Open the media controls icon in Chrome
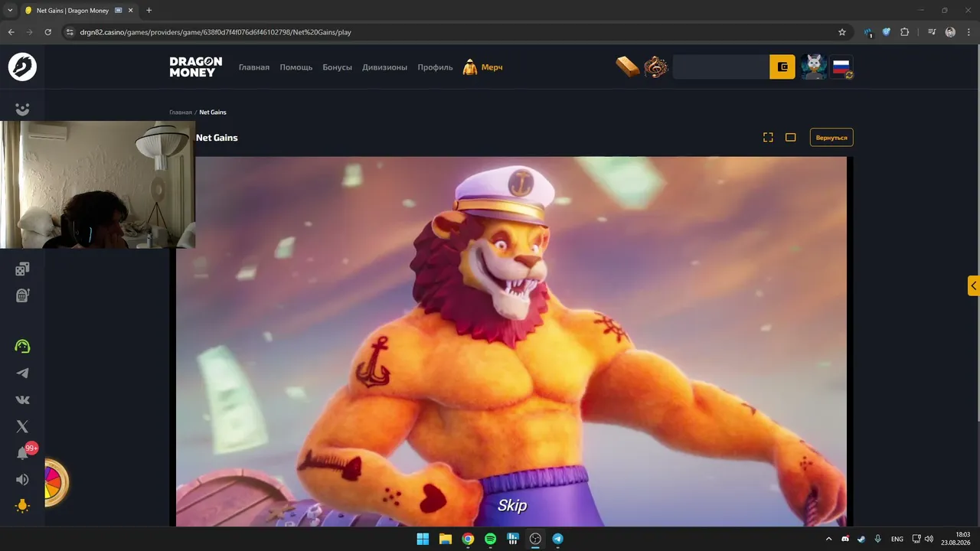The width and height of the screenshot is (980, 551). click(x=932, y=32)
